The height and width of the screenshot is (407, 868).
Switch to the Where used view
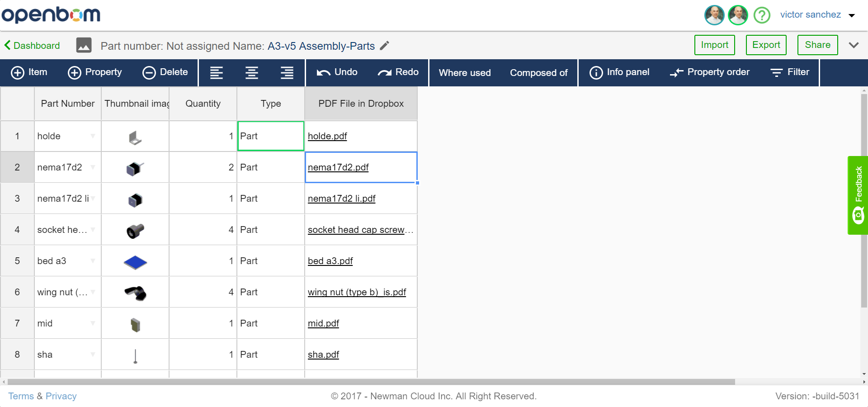pyautogui.click(x=465, y=73)
